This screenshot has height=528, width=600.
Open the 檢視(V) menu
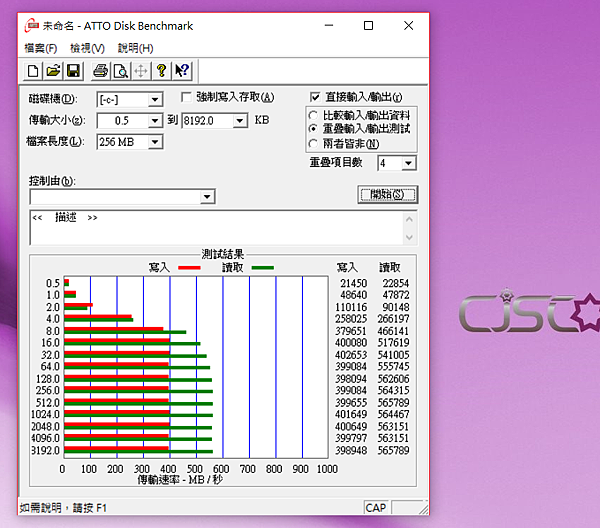click(x=87, y=48)
